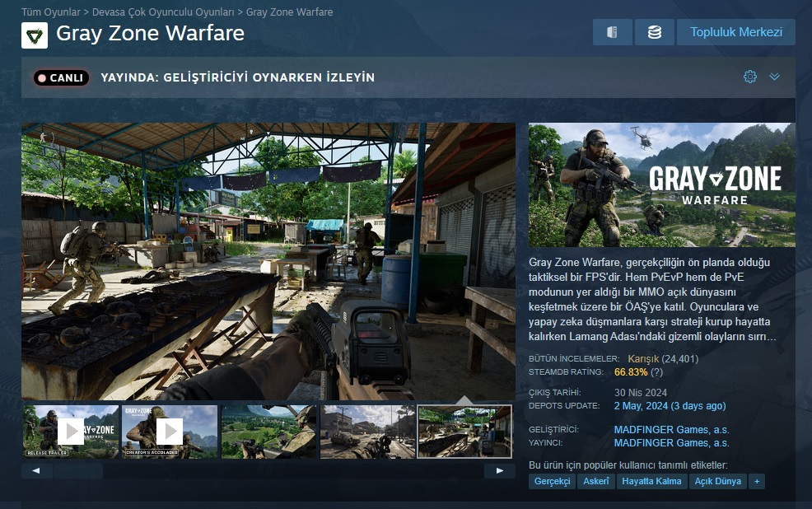Click the Gray Zone Warfare page title
The image size is (812, 509).
tap(150, 33)
